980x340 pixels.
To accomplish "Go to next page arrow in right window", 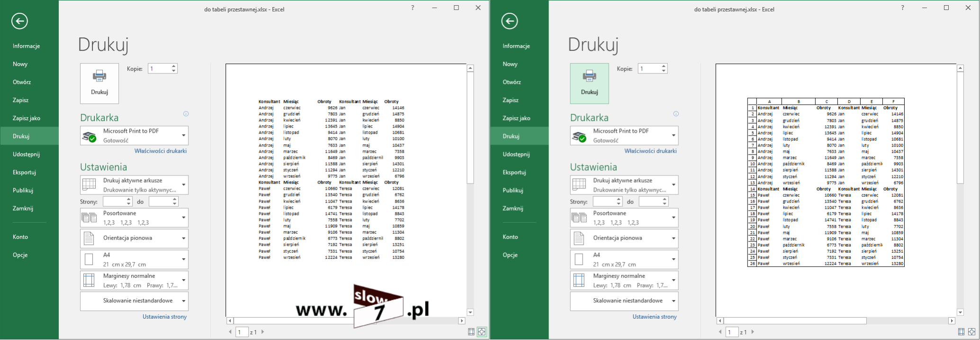I will 753,332.
